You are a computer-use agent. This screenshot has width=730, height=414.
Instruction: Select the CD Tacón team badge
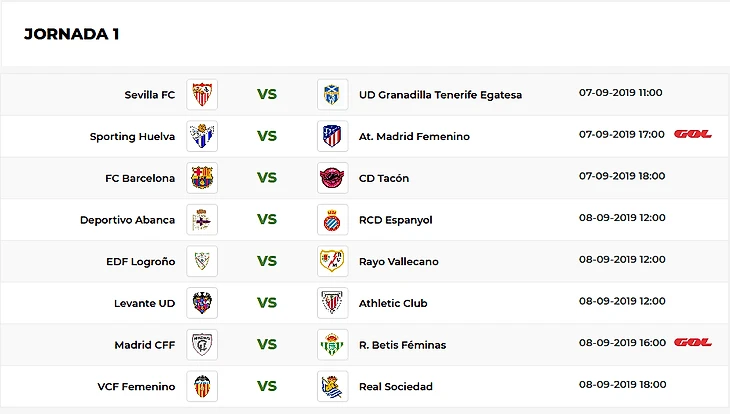(x=332, y=178)
